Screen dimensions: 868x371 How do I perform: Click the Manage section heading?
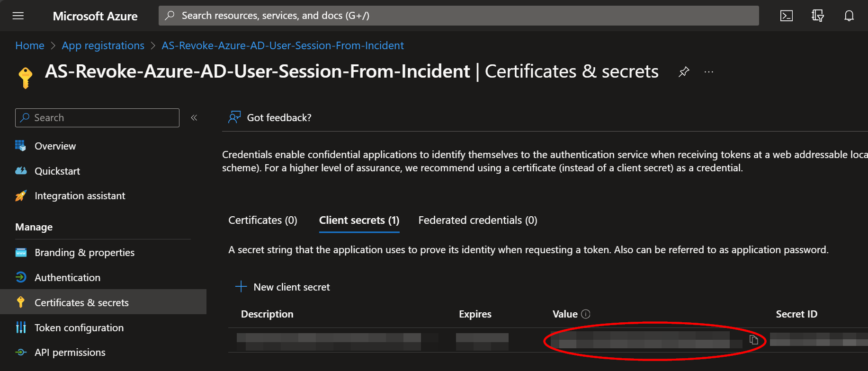pyautogui.click(x=34, y=227)
